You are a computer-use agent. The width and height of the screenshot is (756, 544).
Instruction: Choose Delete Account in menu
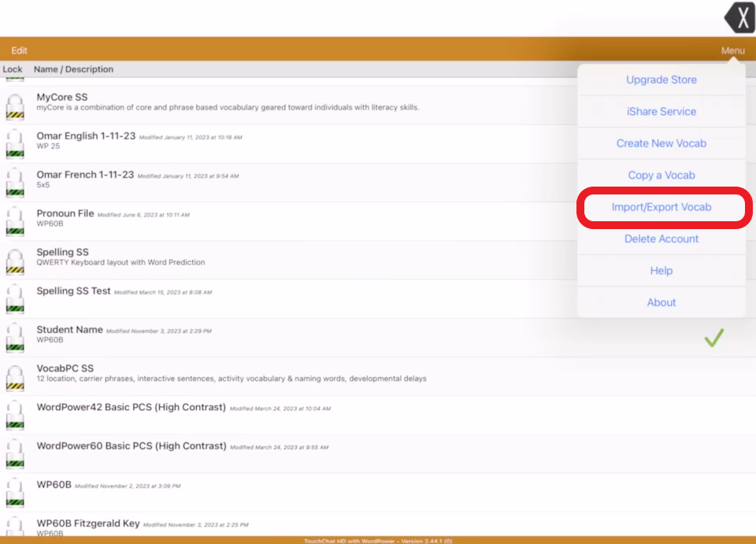[661, 239]
